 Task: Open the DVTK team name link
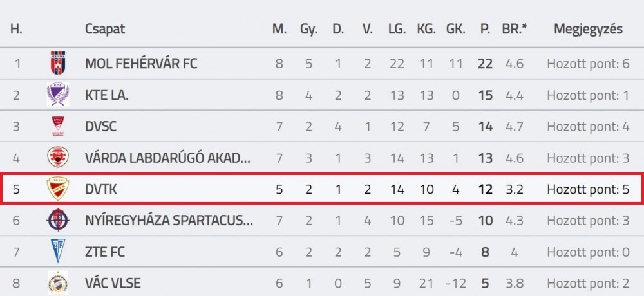[101, 189]
